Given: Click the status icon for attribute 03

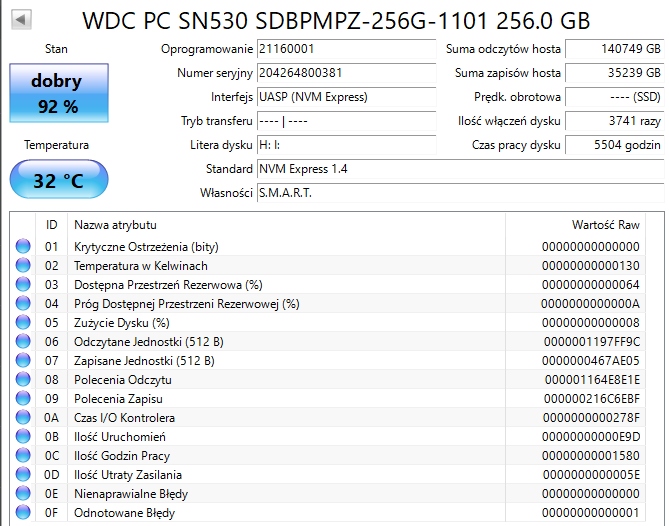Looking at the screenshot, I should [23, 284].
